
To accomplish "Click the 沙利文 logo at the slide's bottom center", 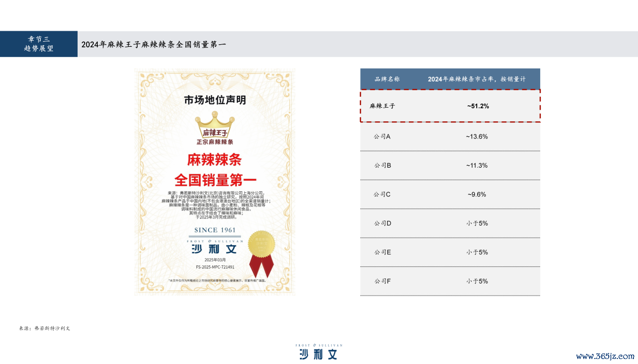I will (x=318, y=351).
